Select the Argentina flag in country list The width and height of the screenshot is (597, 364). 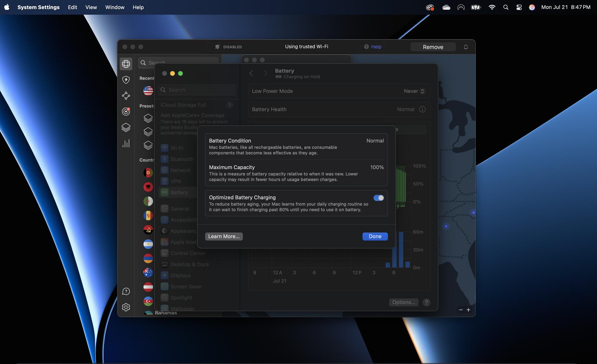tap(148, 244)
